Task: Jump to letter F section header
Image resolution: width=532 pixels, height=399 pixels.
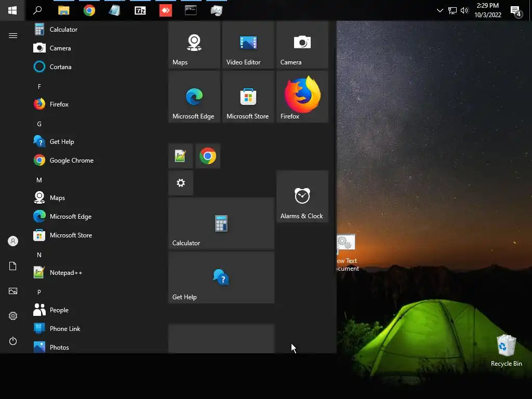Action: [39, 87]
